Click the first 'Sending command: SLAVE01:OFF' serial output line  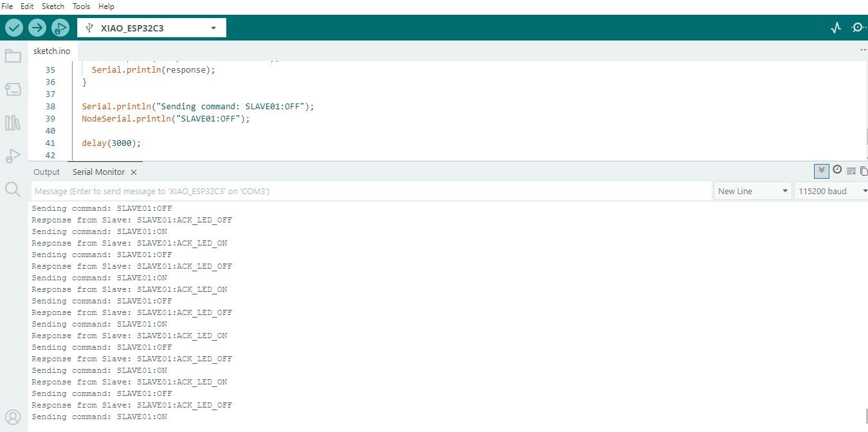point(102,208)
